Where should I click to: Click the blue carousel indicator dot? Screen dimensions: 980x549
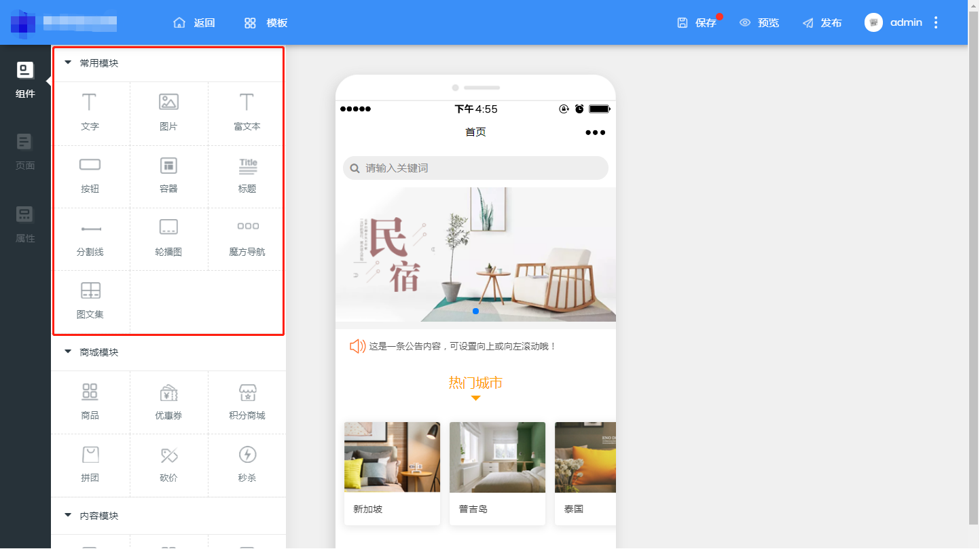(x=475, y=311)
